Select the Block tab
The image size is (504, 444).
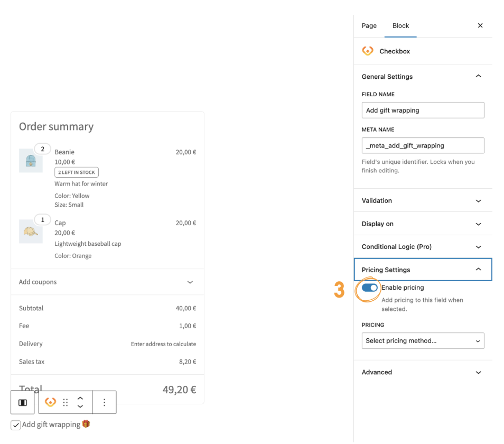click(400, 26)
